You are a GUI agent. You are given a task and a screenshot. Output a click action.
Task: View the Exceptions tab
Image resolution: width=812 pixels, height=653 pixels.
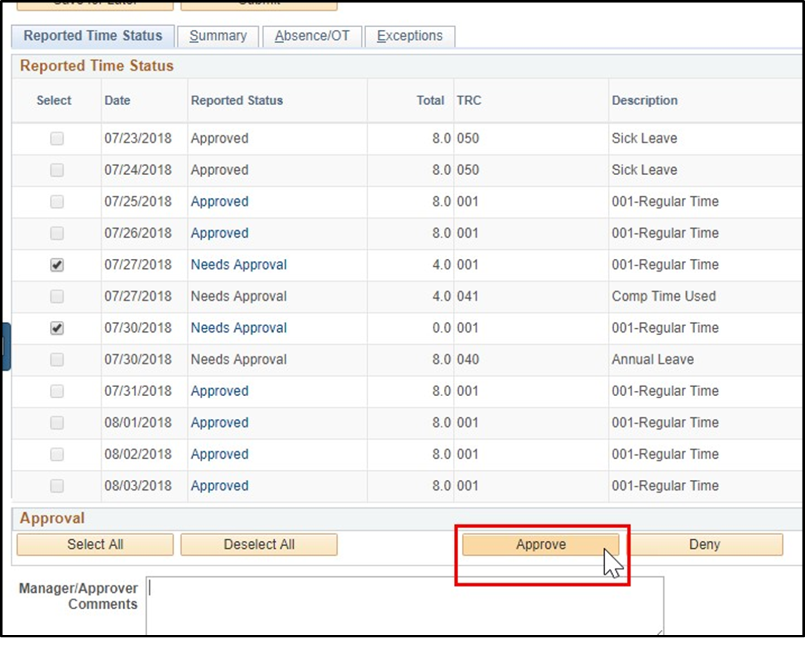[410, 36]
